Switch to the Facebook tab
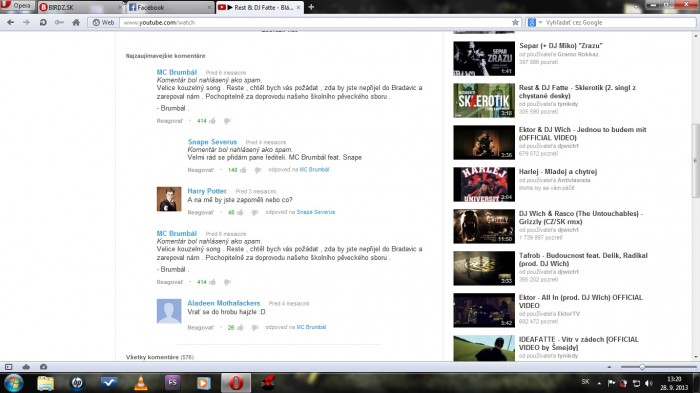The width and height of the screenshot is (700, 393). coord(170,7)
